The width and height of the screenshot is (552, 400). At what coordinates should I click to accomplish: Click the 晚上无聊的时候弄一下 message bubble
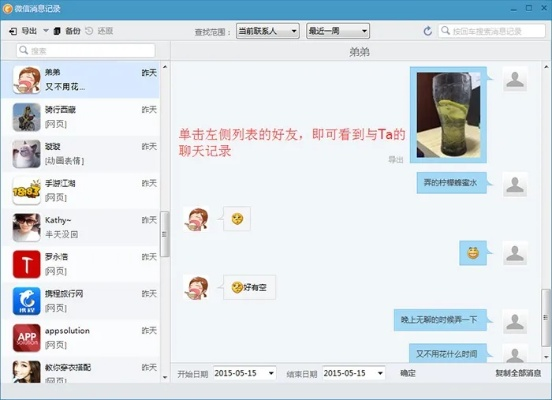pyautogui.click(x=440, y=320)
